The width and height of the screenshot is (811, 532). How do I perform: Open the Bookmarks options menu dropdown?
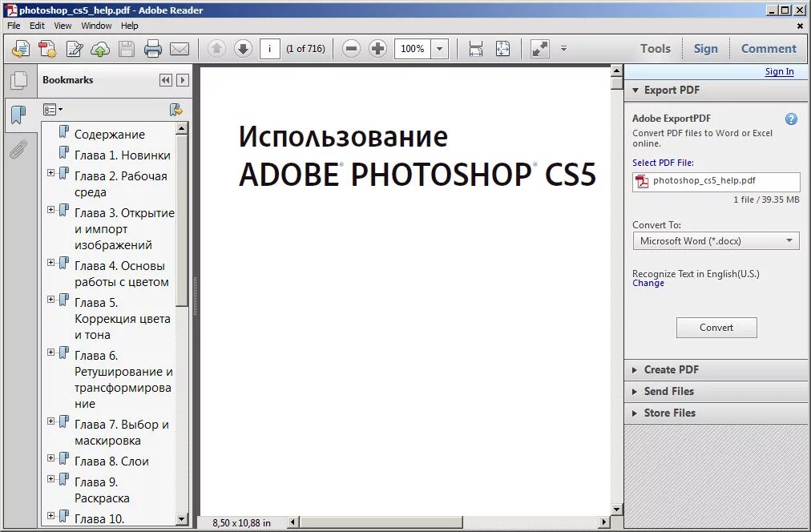pos(53,110)
